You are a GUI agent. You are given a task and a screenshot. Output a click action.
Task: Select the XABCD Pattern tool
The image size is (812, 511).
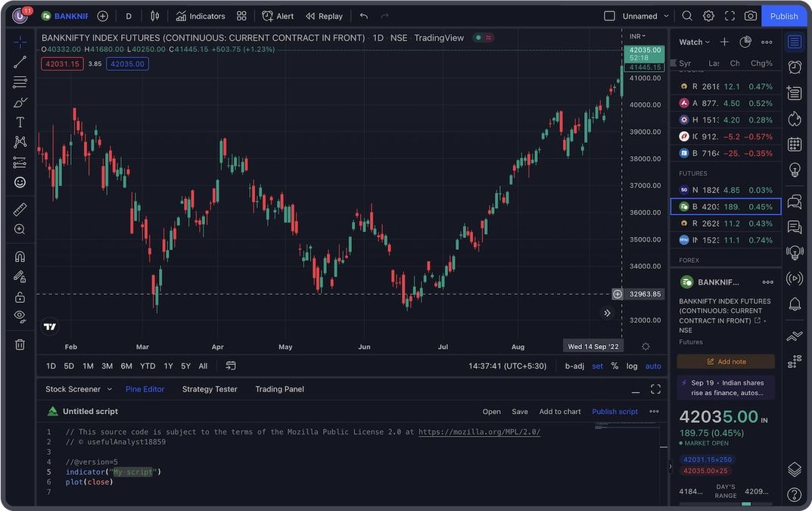20,142
